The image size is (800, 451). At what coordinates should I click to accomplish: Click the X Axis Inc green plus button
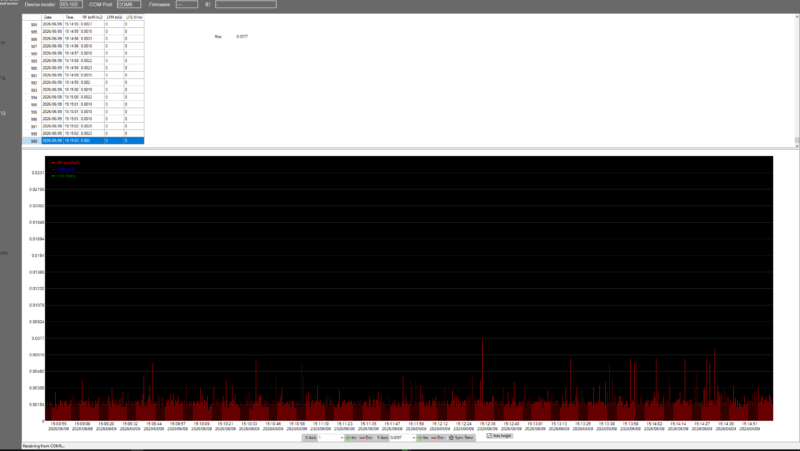(351, 438)
